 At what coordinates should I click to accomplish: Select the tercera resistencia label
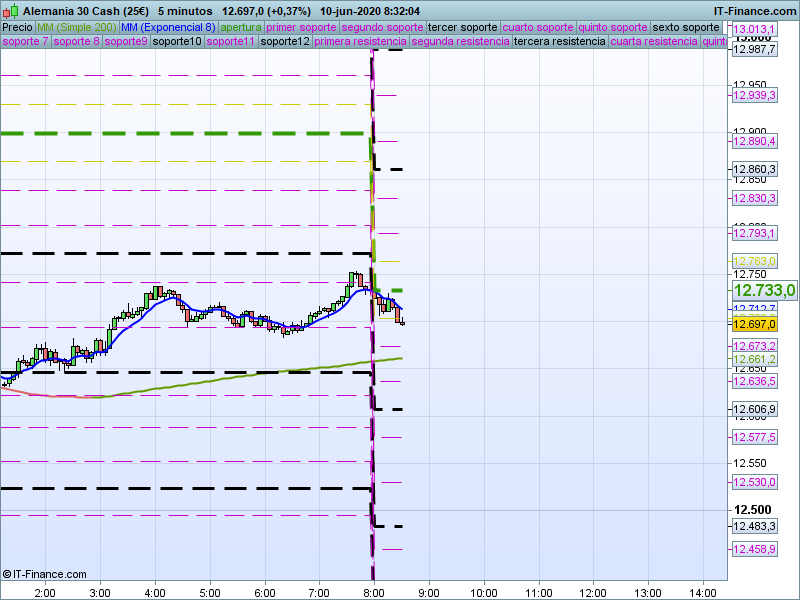(559, 42)
